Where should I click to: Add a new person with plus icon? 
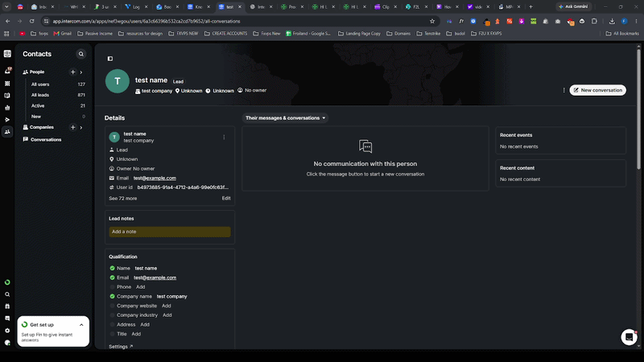[x=72, y=72]
